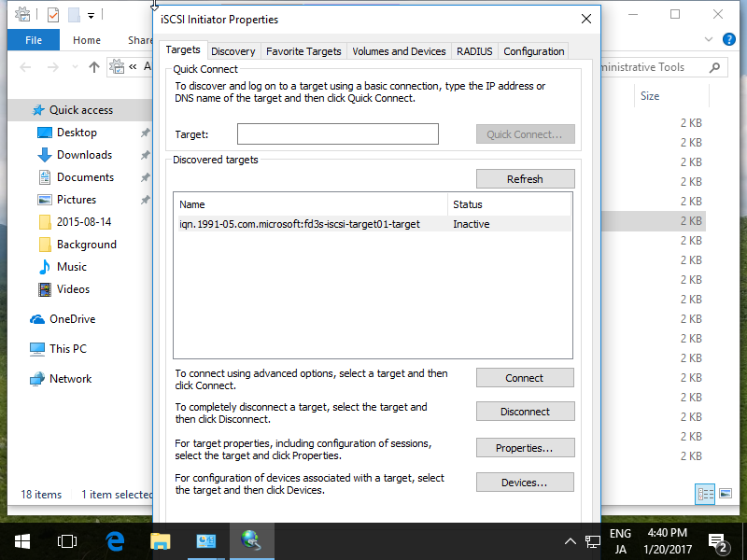Click the pin icon next to Pictures

click(x=146, y=200)
